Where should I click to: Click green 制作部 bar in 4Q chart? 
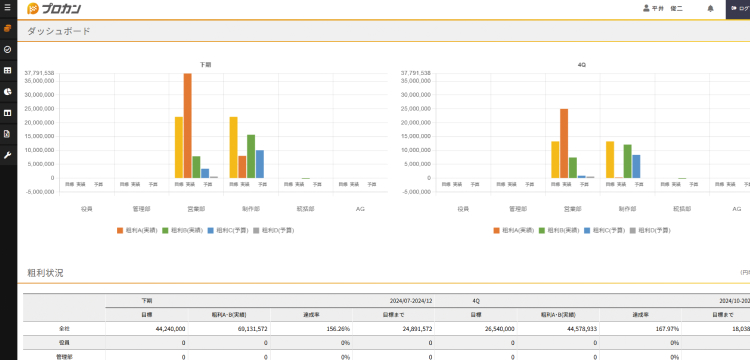click(x=628, y=161)
